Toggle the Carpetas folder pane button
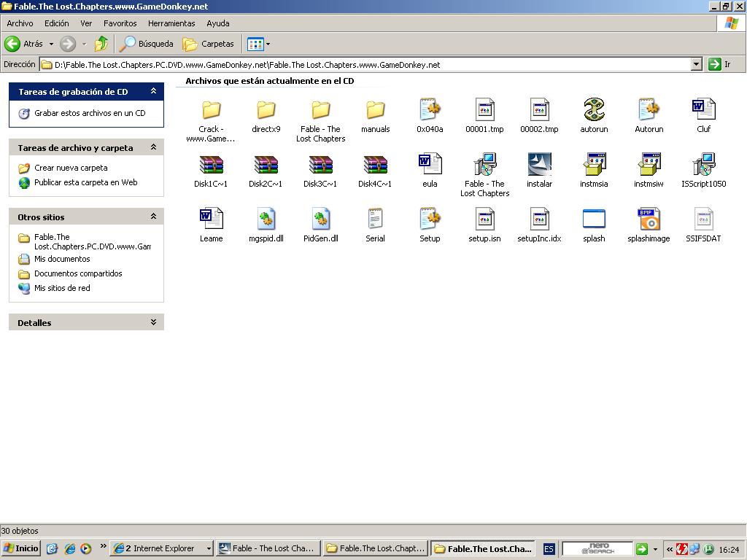This screenshot has height=560, width=747. (x=209, y=44)
